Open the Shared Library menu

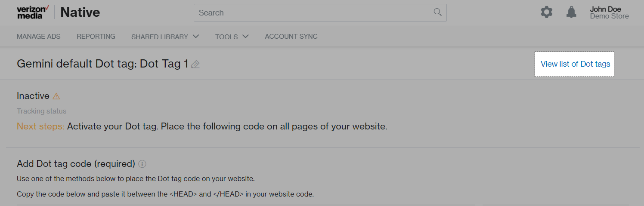160,37
